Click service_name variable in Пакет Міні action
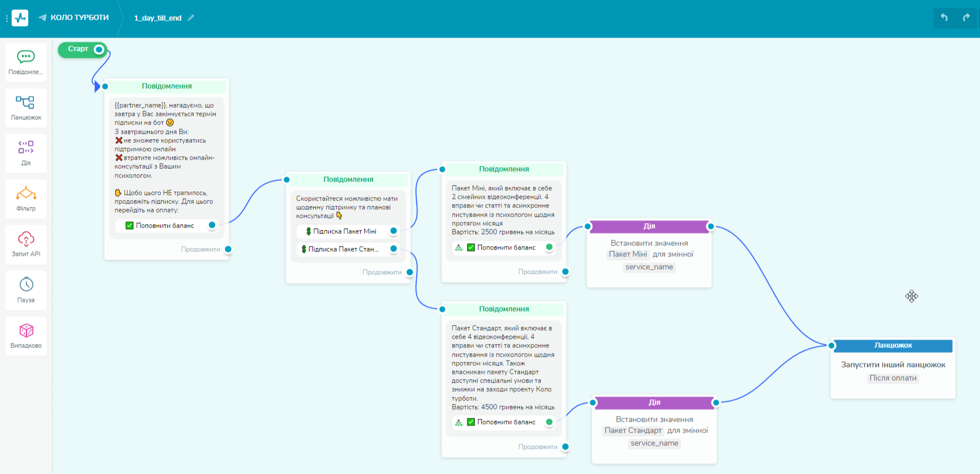The width and height of the screenshot is (980, 474). coord(649,267)
